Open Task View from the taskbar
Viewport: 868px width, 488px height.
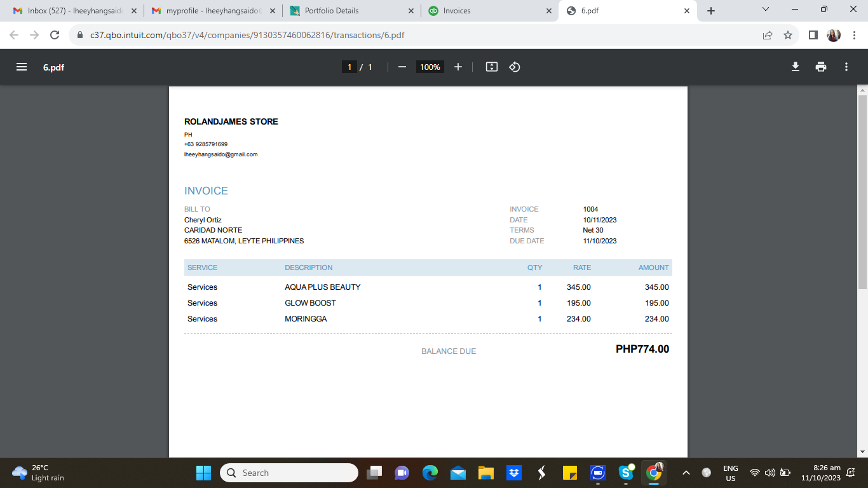coord(374,473)
